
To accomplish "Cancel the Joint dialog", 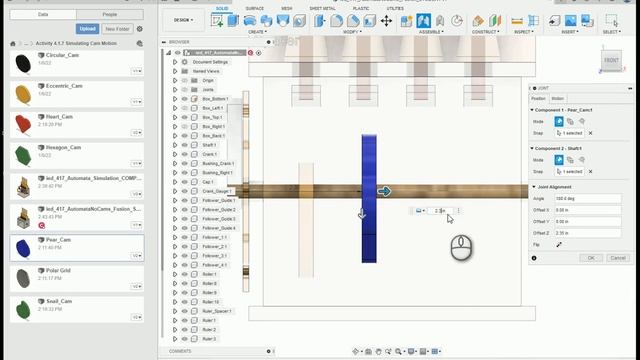I will (x=618, y=258).
